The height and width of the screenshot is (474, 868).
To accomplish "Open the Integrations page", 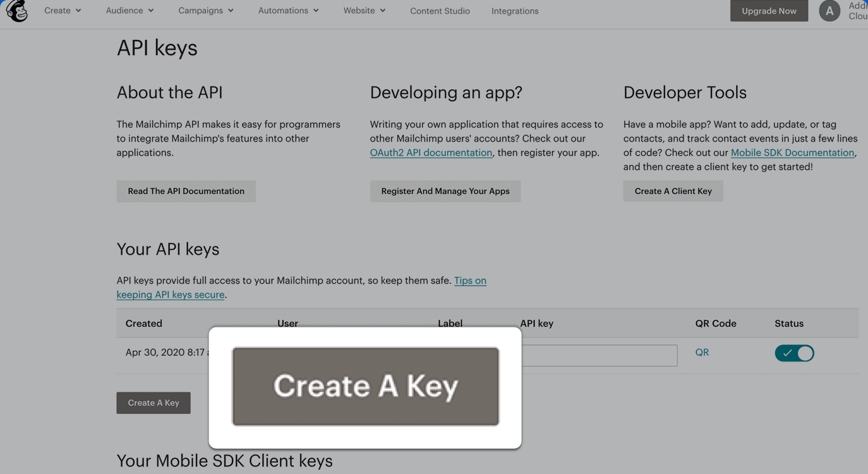I will pos(515,11).
